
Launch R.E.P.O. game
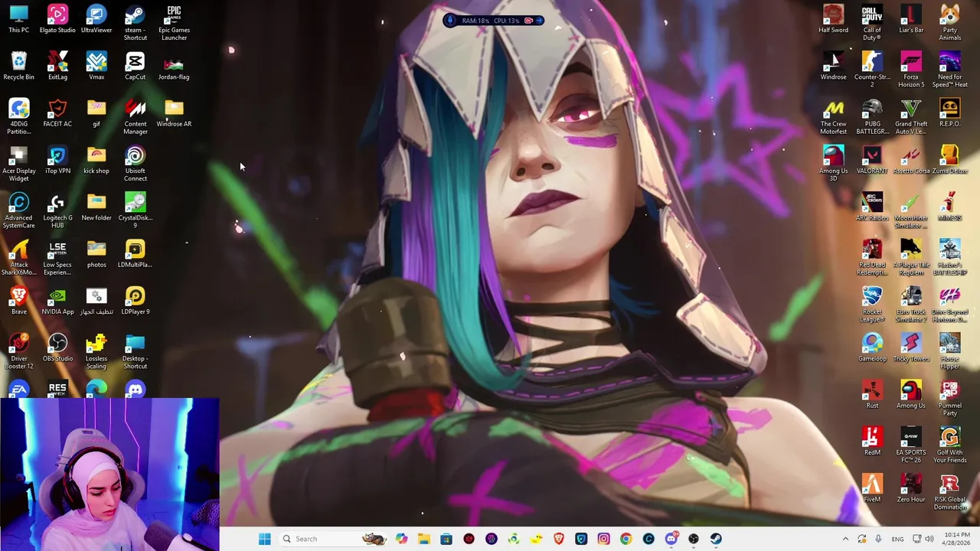(949, 113)
